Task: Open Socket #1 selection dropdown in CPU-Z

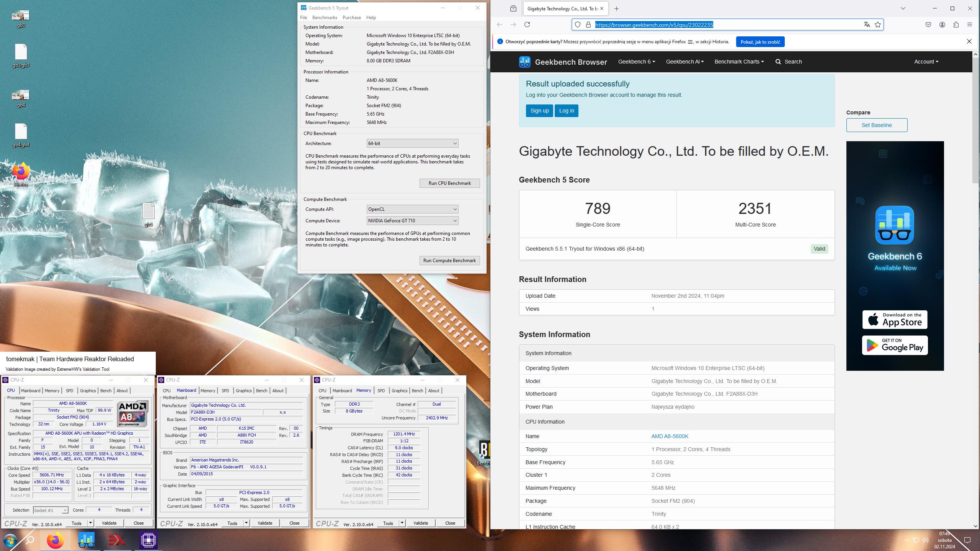Action: click(x=51, y=510)
